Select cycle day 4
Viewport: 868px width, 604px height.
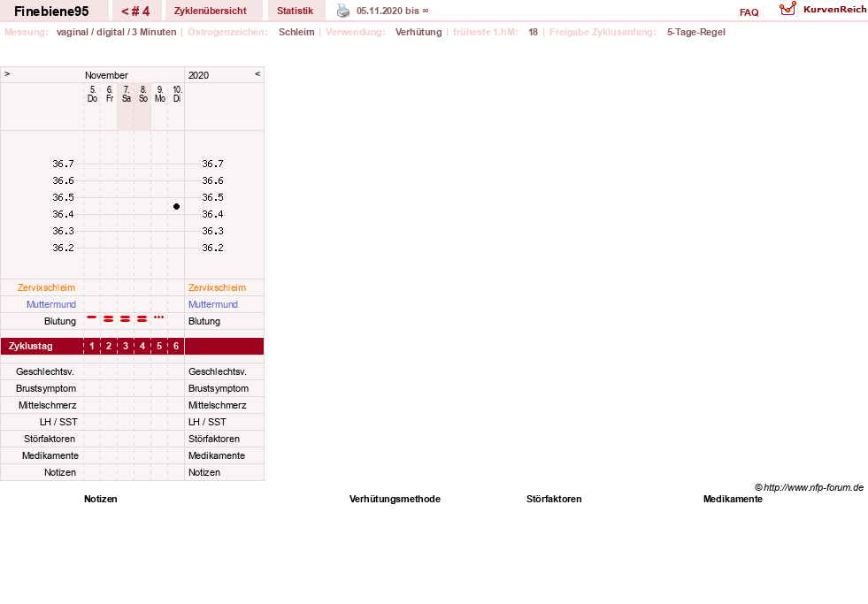142,347
